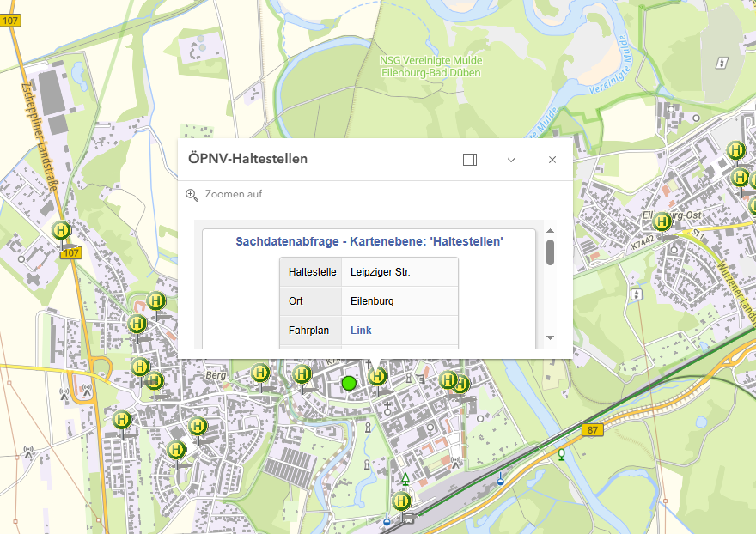Select the H stop marker at bottom left

point(177,448)
